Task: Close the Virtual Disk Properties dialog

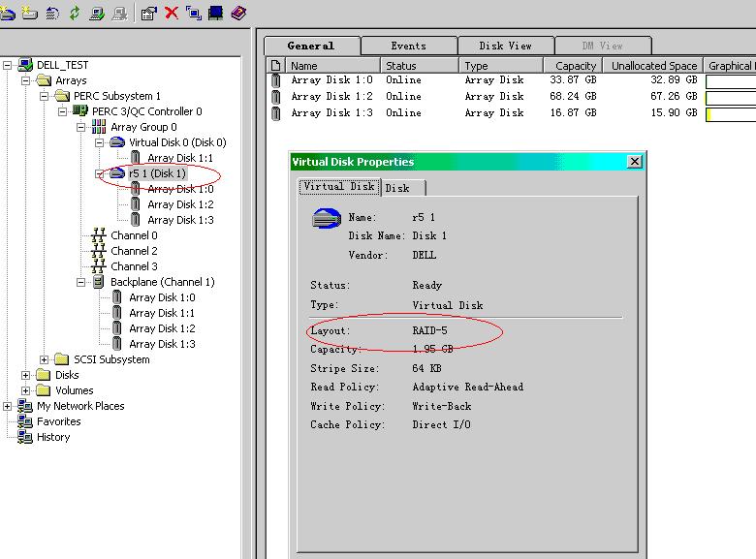Action: click(x=635, y=162)
